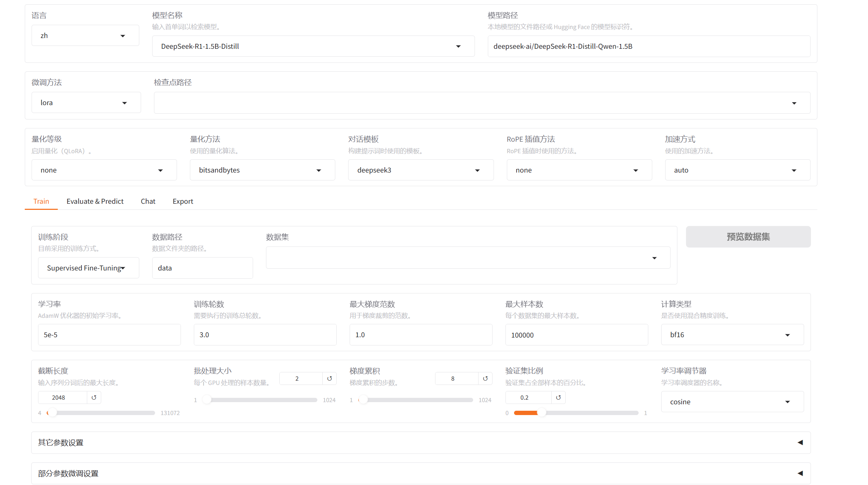Open the 学习率调节器 cosine dropdown

coord(732,402)
